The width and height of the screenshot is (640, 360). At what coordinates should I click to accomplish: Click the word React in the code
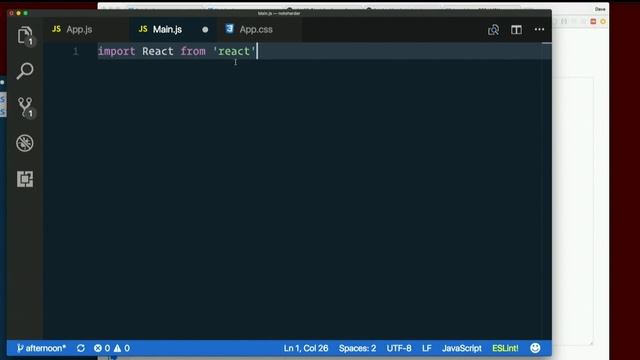tap(158, 51)
